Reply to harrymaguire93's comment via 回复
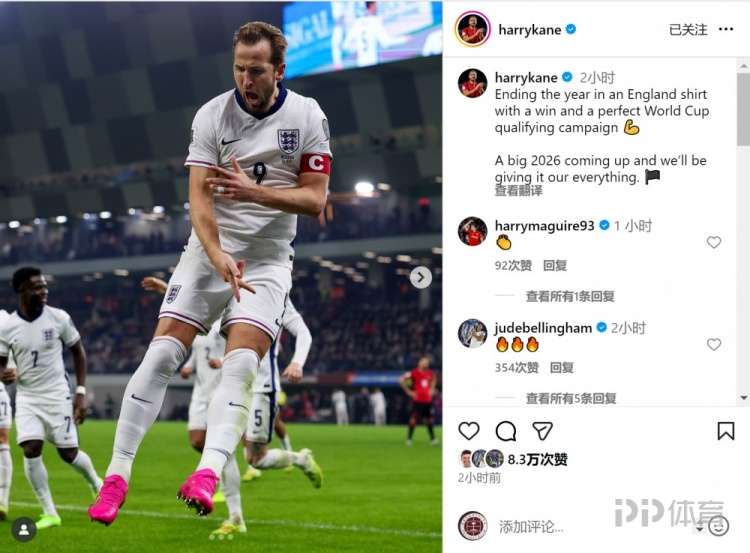This screenshot has height=553, width=750. coord(555,265)
